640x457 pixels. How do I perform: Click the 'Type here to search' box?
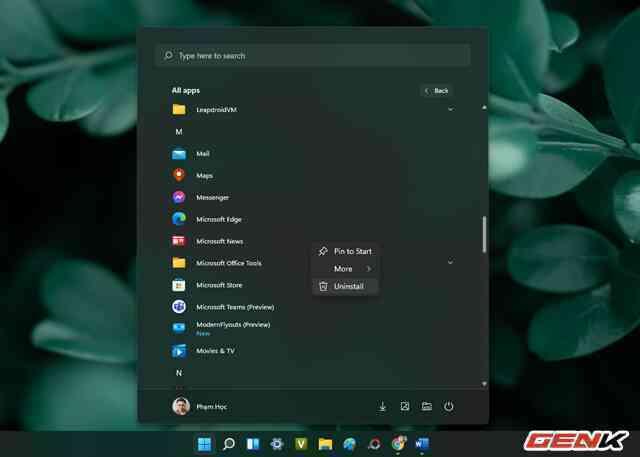tap(313, 55)
